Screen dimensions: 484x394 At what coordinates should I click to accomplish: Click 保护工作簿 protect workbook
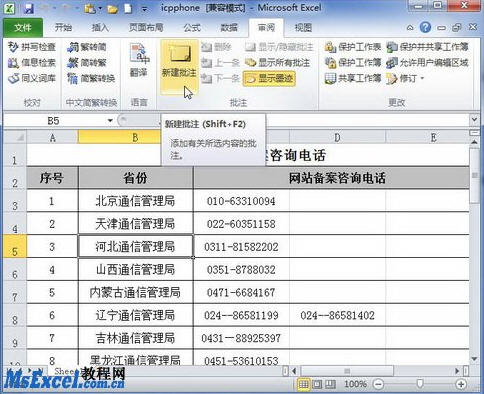coord(353,63)
